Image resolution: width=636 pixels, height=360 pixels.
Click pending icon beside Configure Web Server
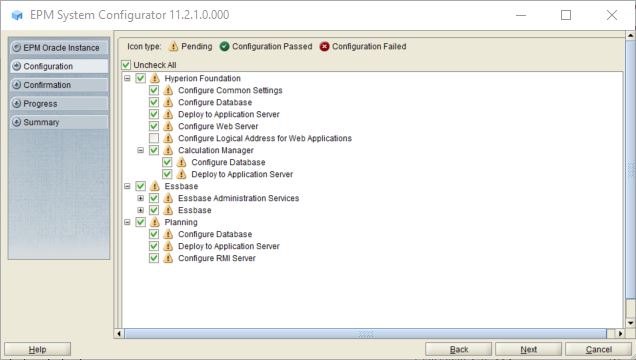(x=168, y=126)
